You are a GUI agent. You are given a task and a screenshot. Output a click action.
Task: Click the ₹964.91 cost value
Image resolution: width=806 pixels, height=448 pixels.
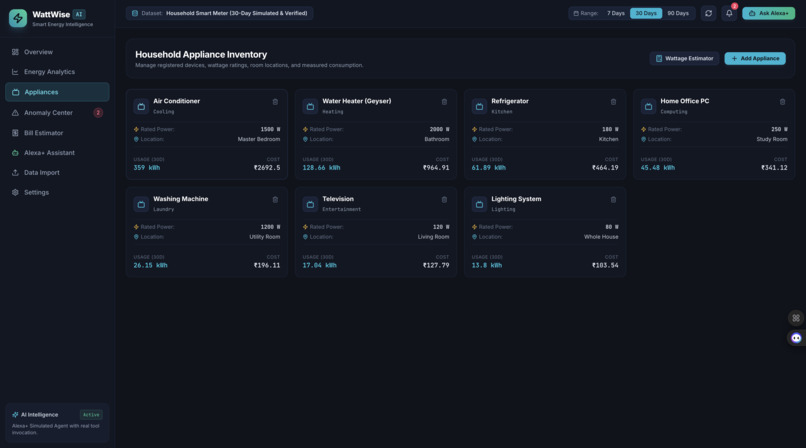coord(436,167)
